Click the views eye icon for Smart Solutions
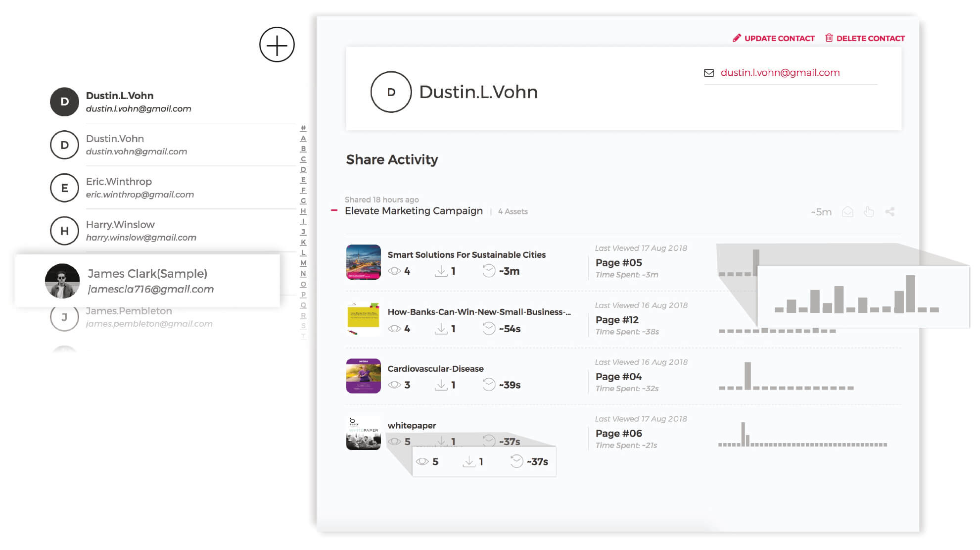 (394, 271)
